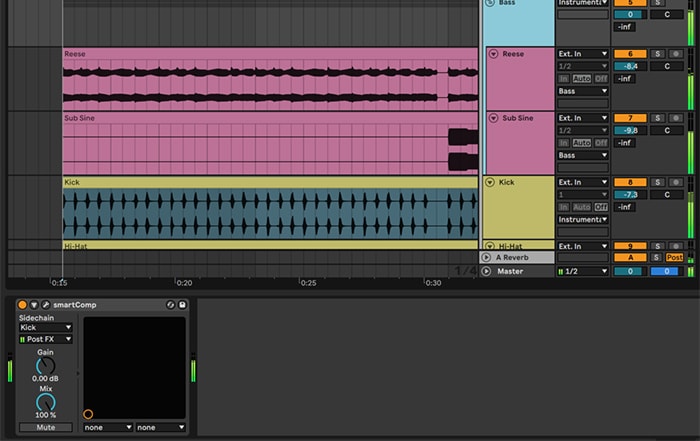Screen dimensions: 700x441
Task: Open the first none XY parameter dropdown
Action: click(x=108, y=428)
